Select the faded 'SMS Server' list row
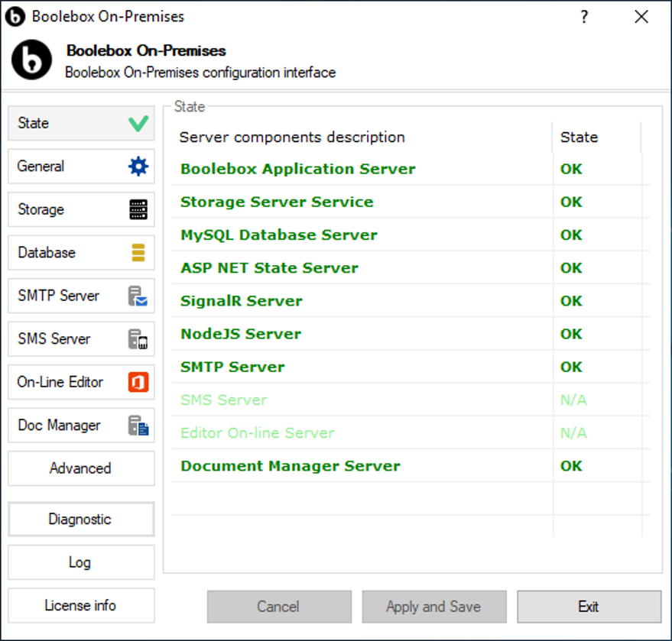 tap(411, 400)
